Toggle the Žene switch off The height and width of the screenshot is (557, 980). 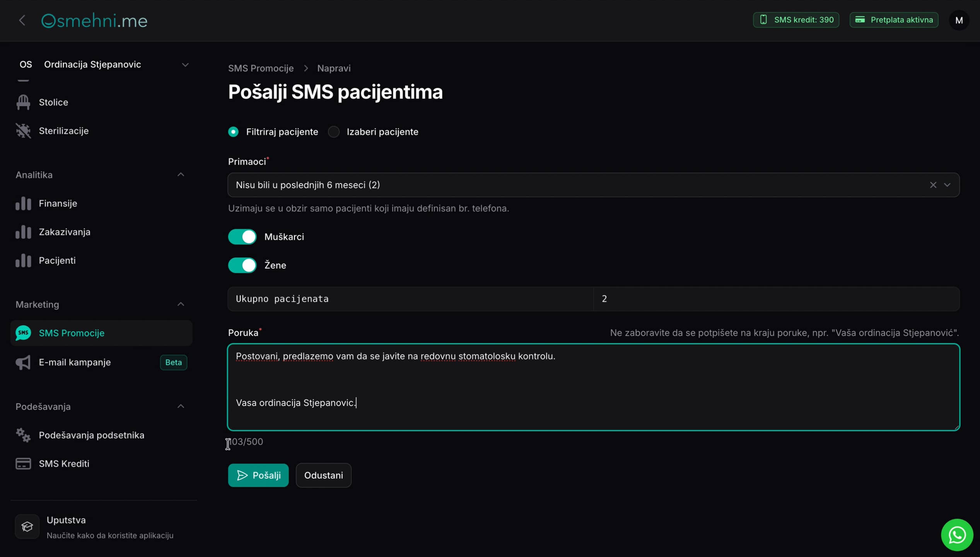point(242,265)
